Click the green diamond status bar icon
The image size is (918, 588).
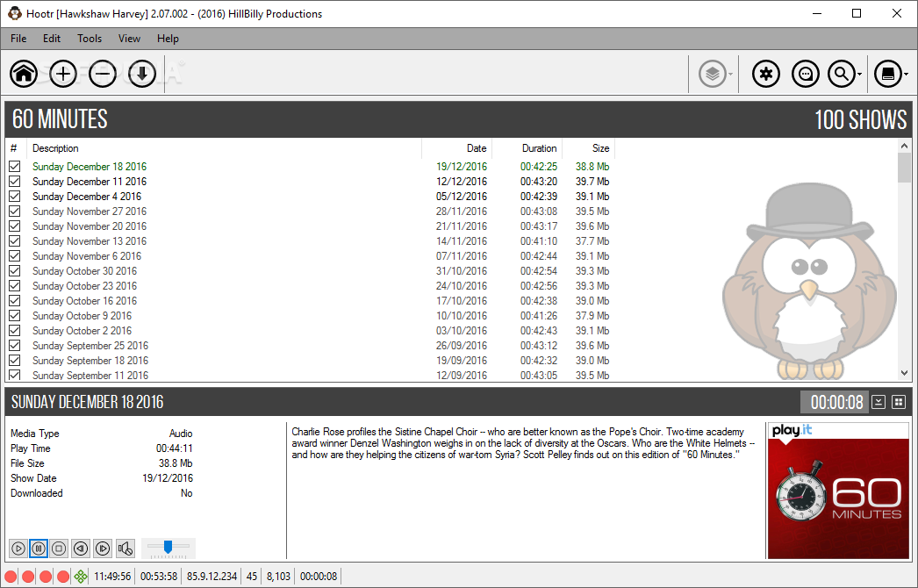(x=81, y=577)
